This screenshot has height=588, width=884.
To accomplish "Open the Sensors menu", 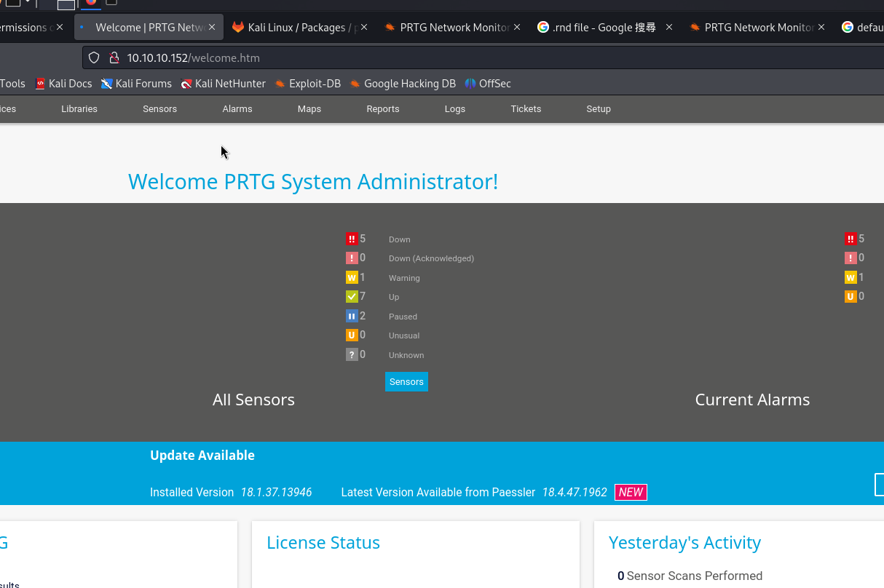I will 159,109.
